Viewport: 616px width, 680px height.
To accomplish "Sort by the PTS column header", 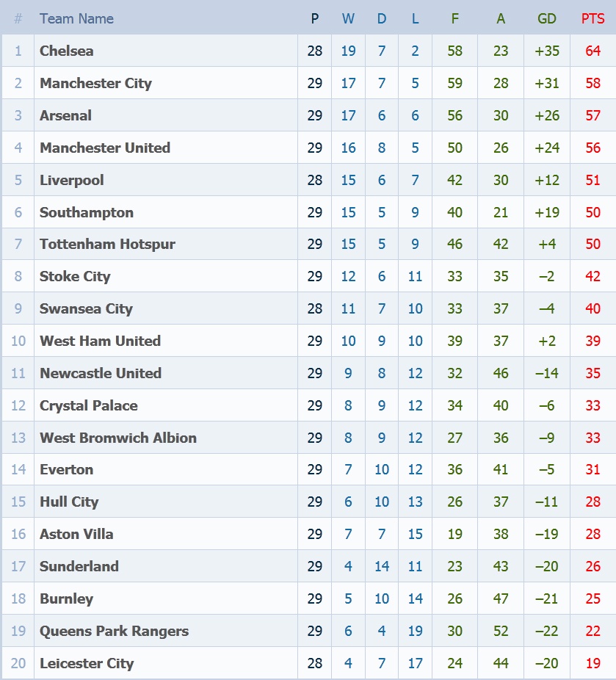I will 593,18.
